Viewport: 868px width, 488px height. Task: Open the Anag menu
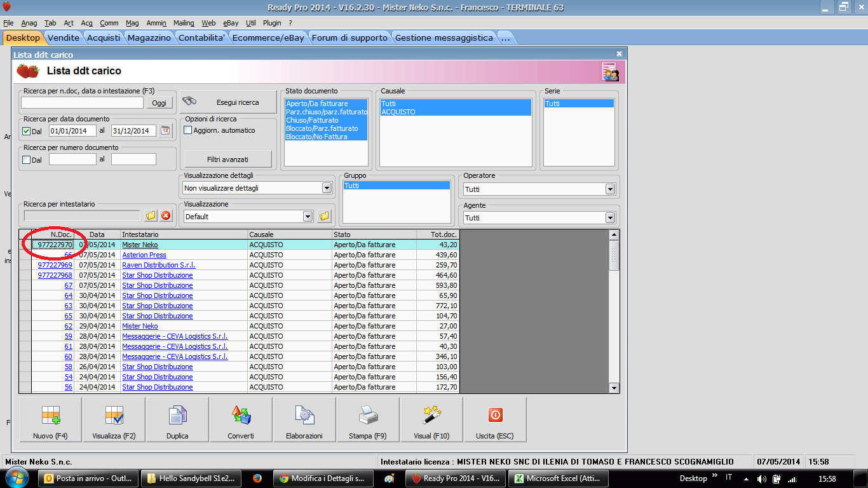[29, 23]
